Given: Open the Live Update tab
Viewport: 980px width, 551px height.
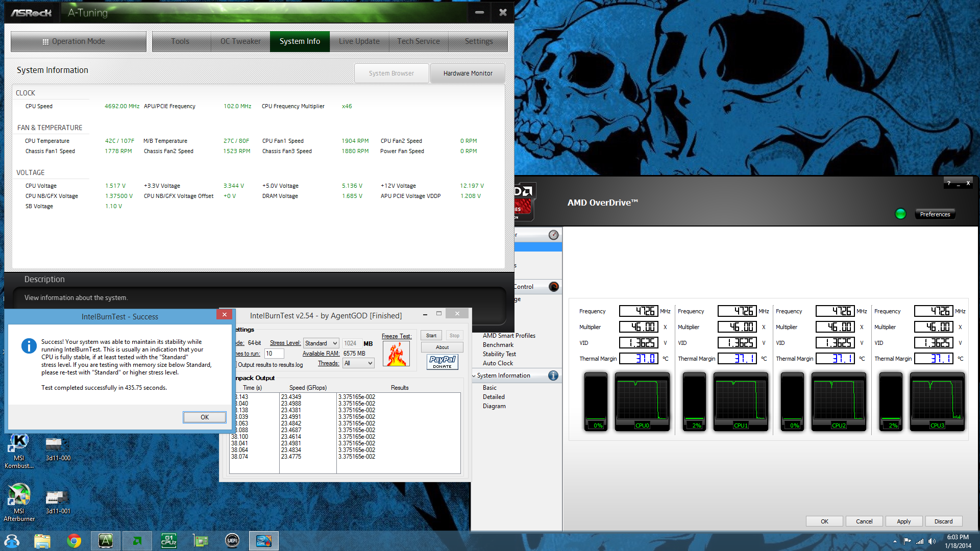Looking at the screenshot, I should coord(359,41).
